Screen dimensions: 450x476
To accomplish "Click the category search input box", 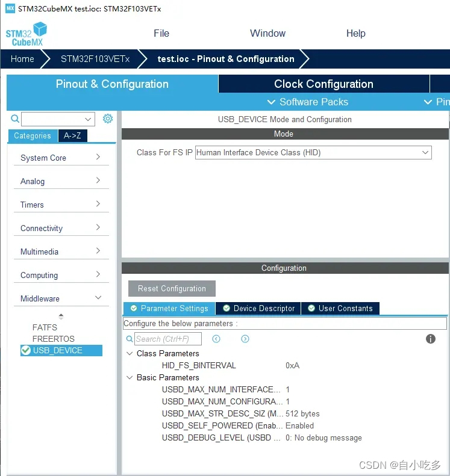I will click(58, 119).
